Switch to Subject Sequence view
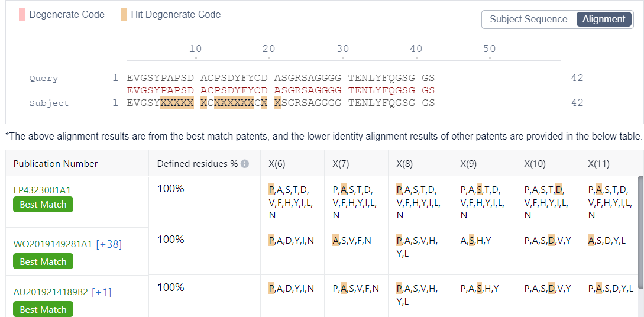The width and height of the screenshot is (644, 317). [528, 19]
